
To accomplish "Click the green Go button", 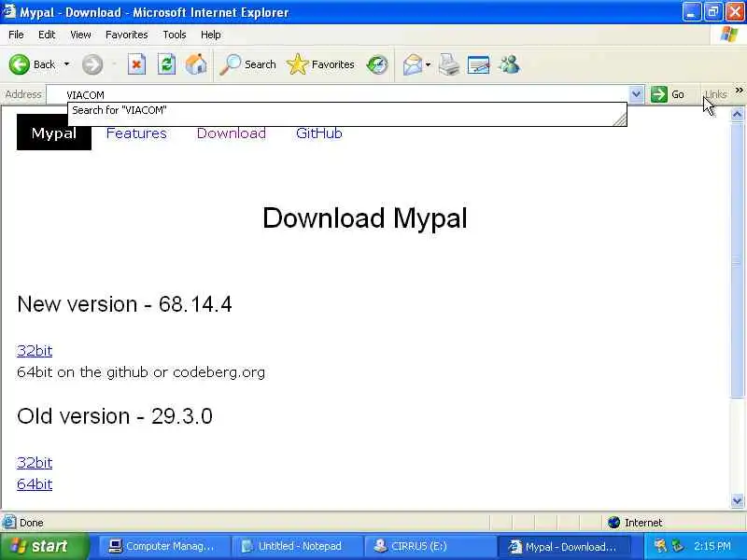I will (668, 94).
